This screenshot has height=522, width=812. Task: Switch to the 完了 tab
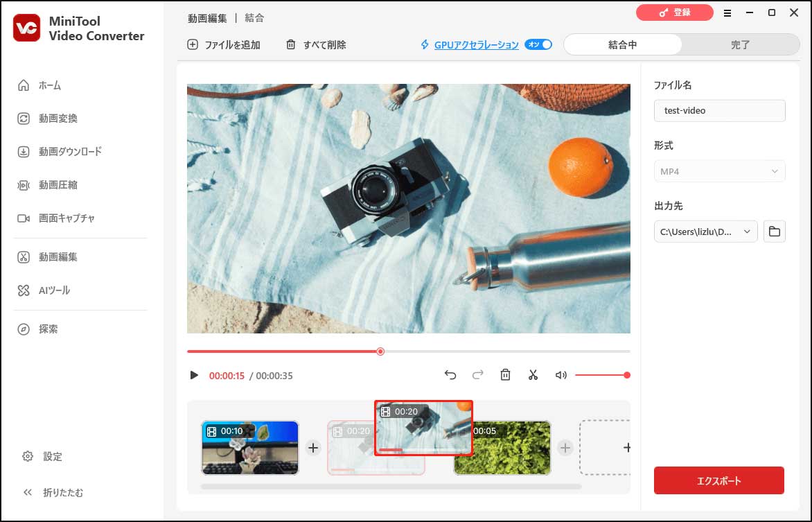(x=741, y=44)
